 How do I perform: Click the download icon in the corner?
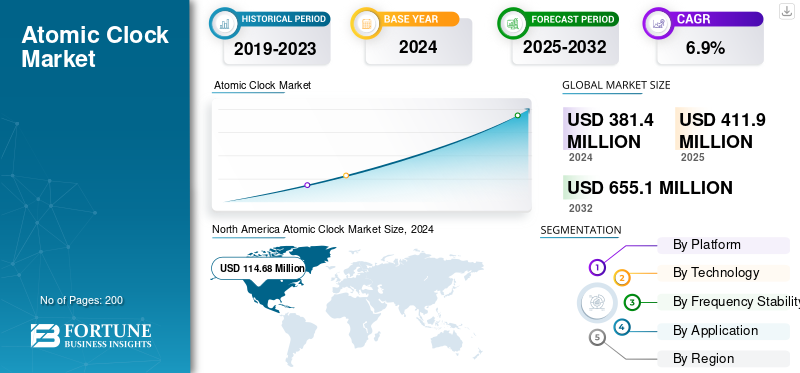786,11
